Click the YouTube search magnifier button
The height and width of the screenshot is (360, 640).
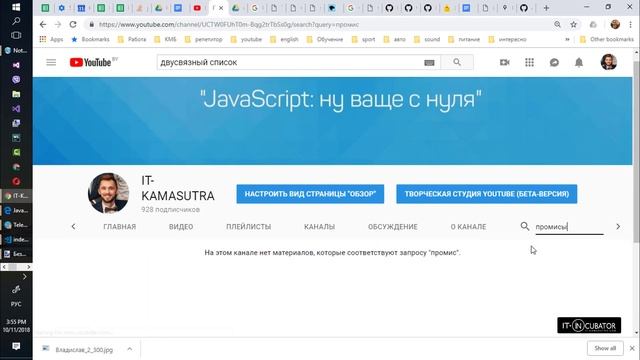click(457, 62)
